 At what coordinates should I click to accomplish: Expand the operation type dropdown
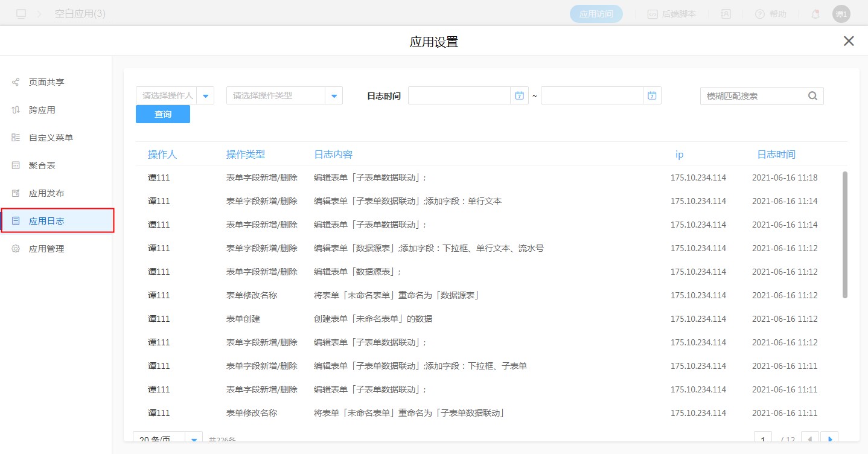tap(334, 95)
